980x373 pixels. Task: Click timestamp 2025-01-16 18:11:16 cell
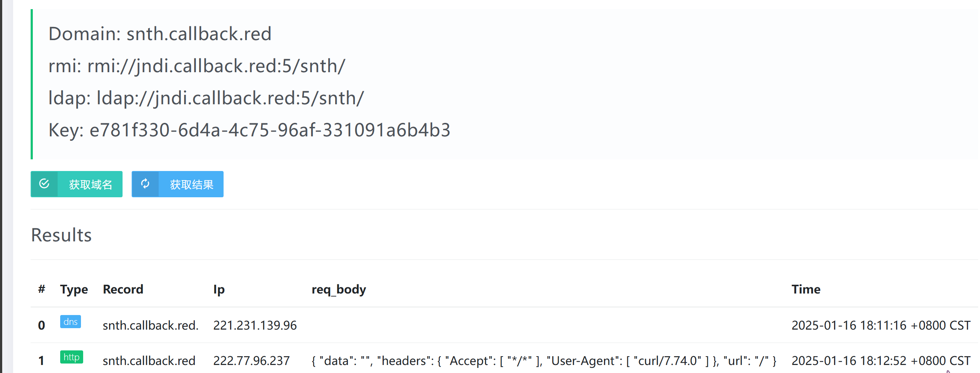[881, 326]
